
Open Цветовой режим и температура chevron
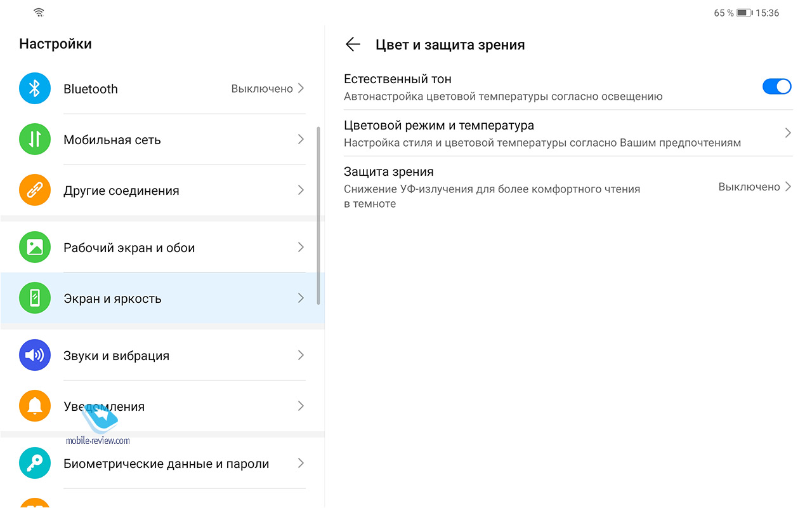(788, 133)
